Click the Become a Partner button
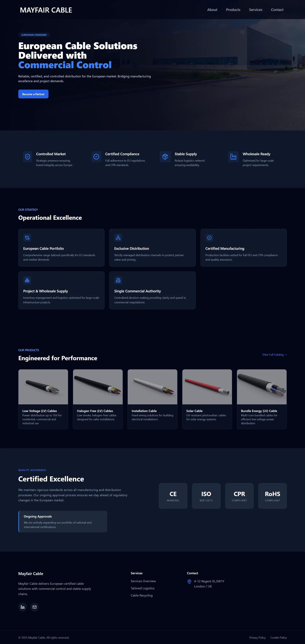 coord(33,94)
